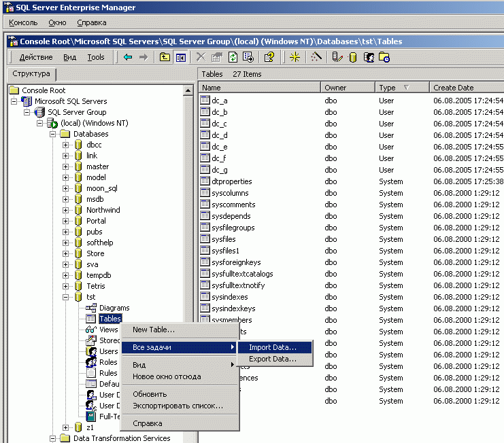Viewport: 504px width, 443px height.
Task: Sort by the Type column header
Action: pyautogui.click(x=402, y=88)
